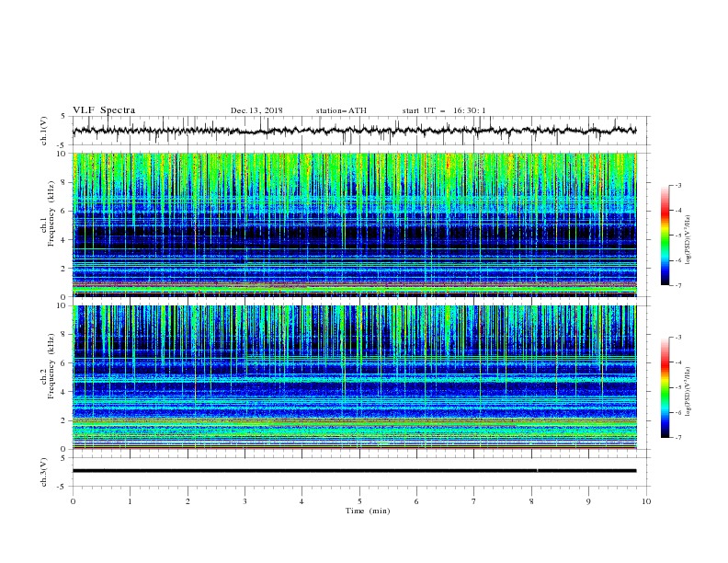Click time-axis tick label "3"

(x=245, y=501)
